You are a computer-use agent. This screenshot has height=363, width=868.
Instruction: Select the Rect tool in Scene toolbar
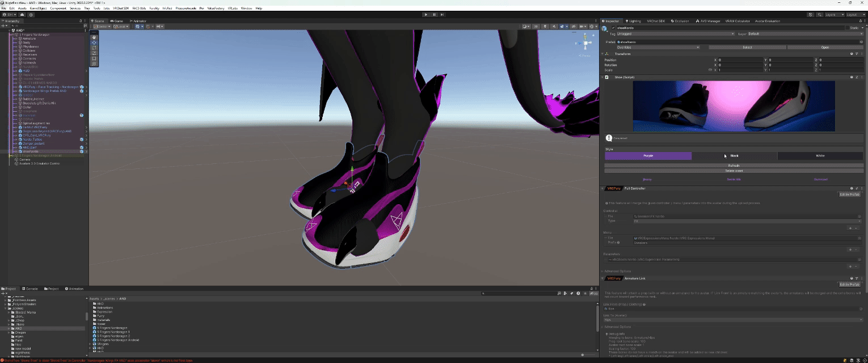click(94, 58)
